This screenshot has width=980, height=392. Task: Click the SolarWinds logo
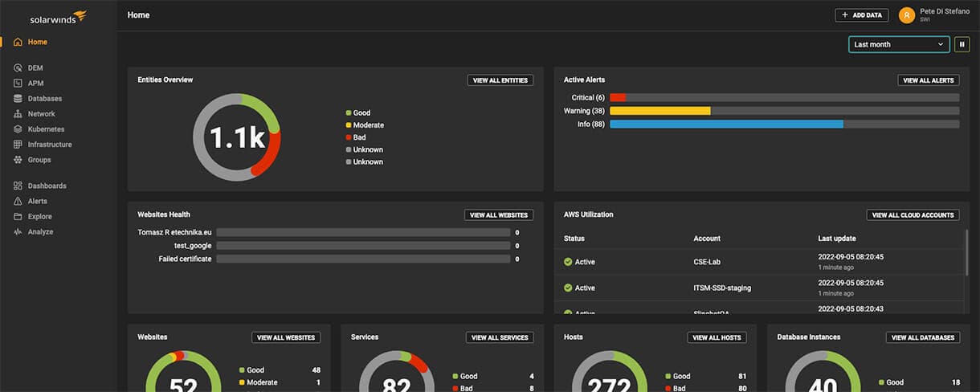coord(58,16)
